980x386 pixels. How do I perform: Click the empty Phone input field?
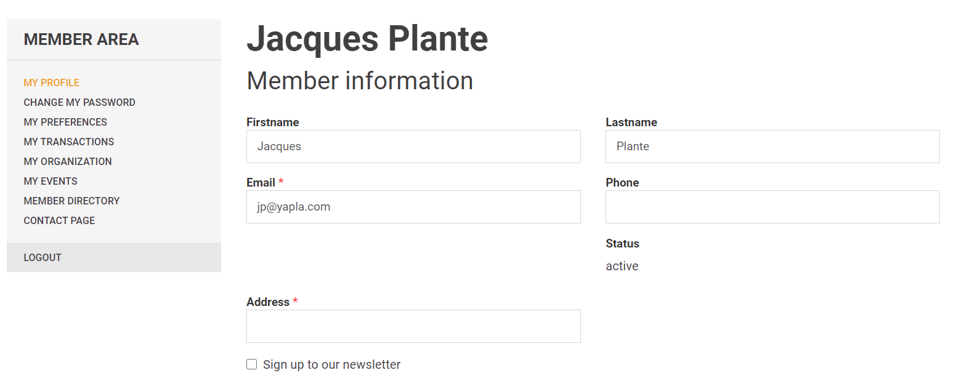point(772,207)
